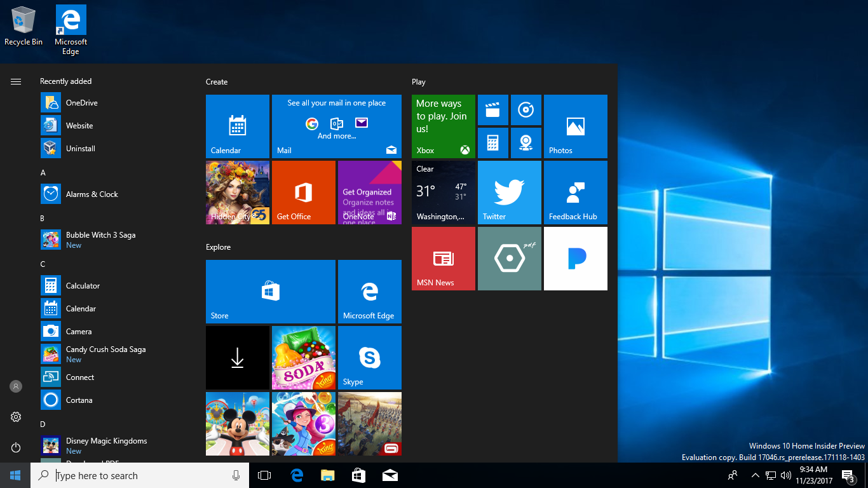868x488 pixels.
Task: Open Calculator from the app list
Action: click(114, 286)
